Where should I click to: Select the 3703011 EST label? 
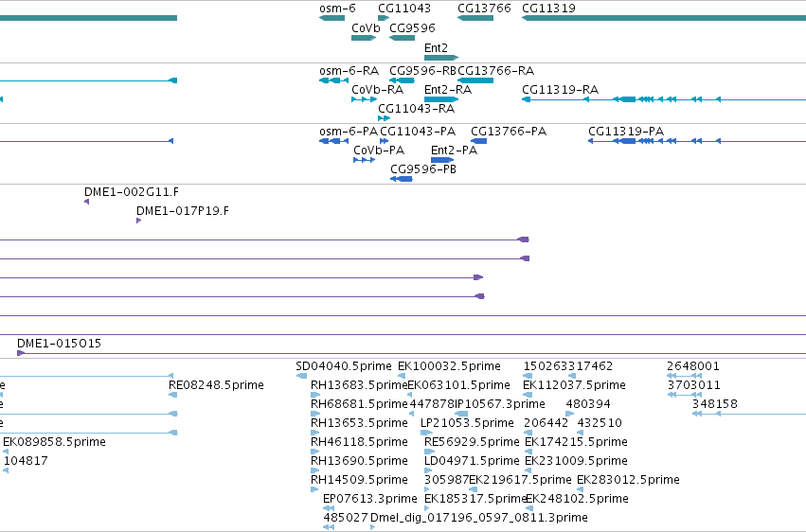pos(694,385)
